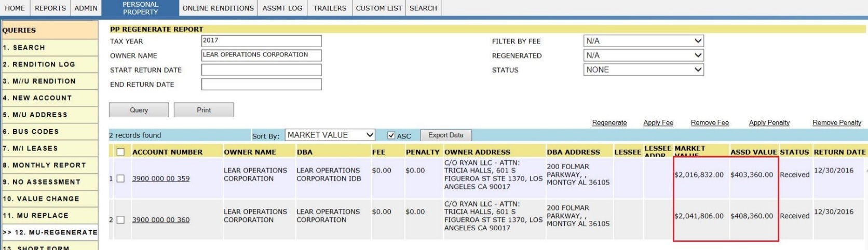Viewport: 868px width, 250px height.
Task: Check the select-all checkbox in table header
Action: tap(120, 152)
